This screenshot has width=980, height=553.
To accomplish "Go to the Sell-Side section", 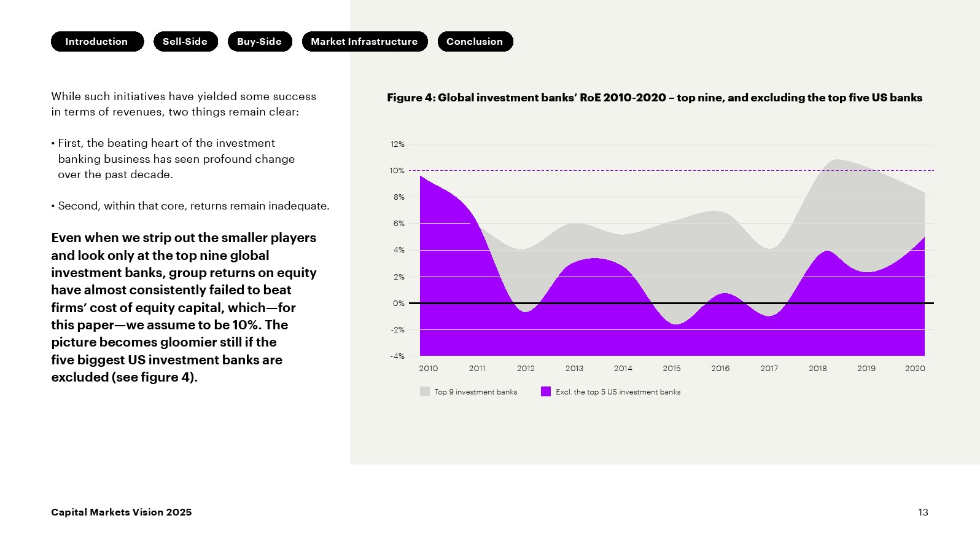I will click(x=185, y=42).
